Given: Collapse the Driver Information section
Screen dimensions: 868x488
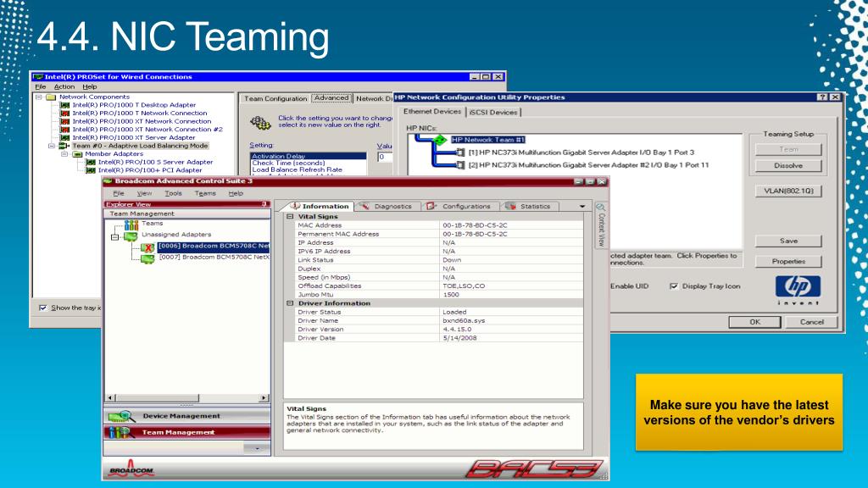Looking at the screenshot, I should (290, 303).
